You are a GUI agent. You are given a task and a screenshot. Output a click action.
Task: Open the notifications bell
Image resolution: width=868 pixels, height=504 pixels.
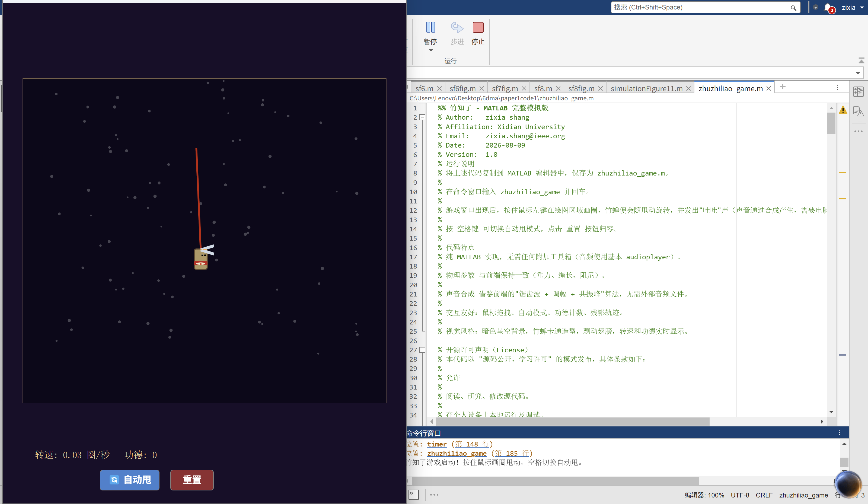click(829, 8)
